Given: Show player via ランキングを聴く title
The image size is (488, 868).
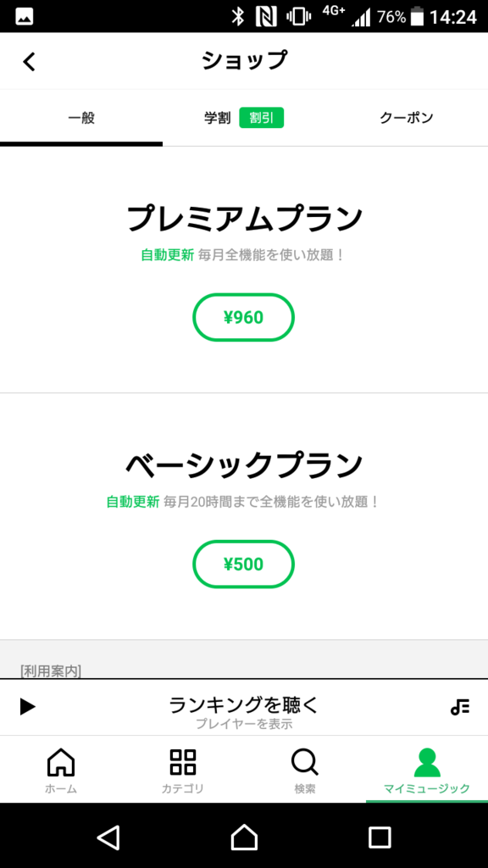Looking at the screenshot, I should click(244, 704).
